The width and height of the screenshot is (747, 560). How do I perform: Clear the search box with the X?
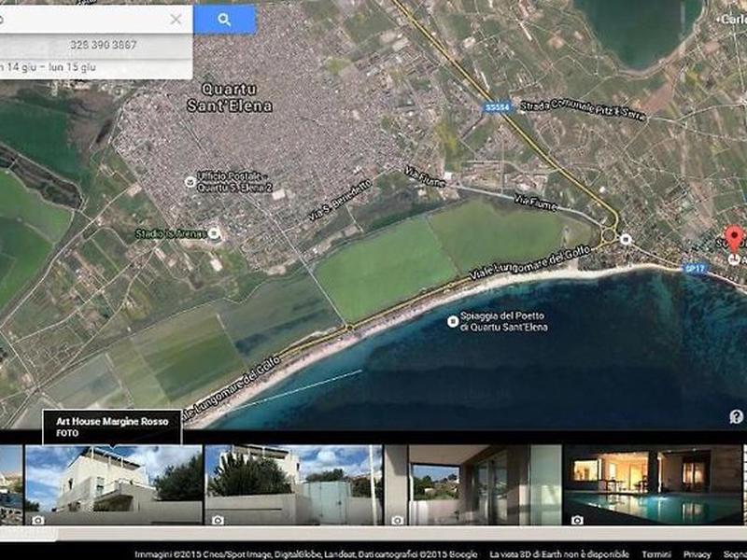(176, 19)
